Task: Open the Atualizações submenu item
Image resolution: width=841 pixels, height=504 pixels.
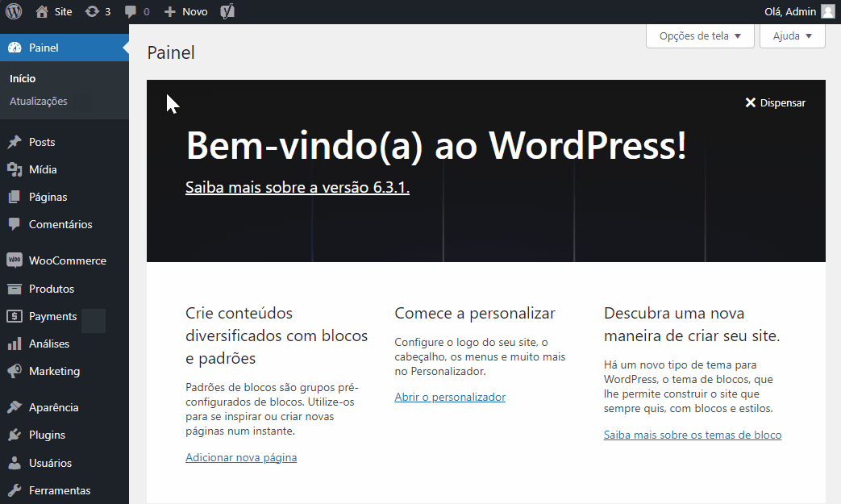Action: 39,101
